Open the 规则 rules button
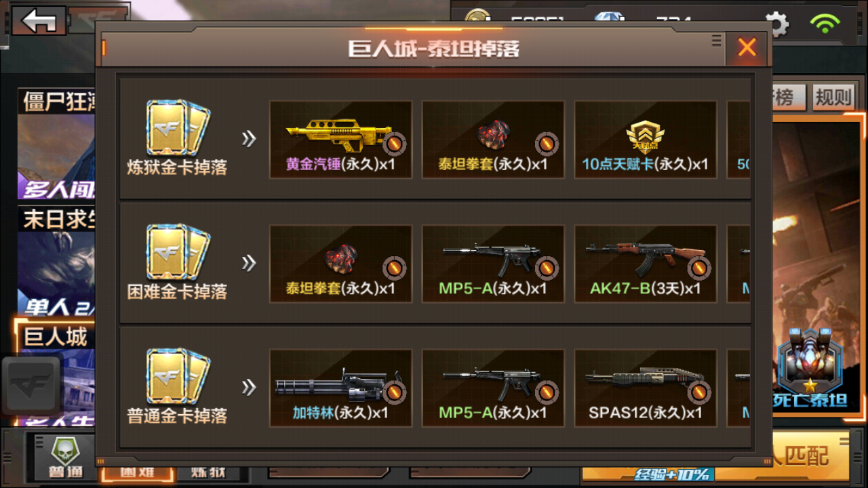Viewport: 868px width, 488px height. pyautogui.click(x=833, y=98)
